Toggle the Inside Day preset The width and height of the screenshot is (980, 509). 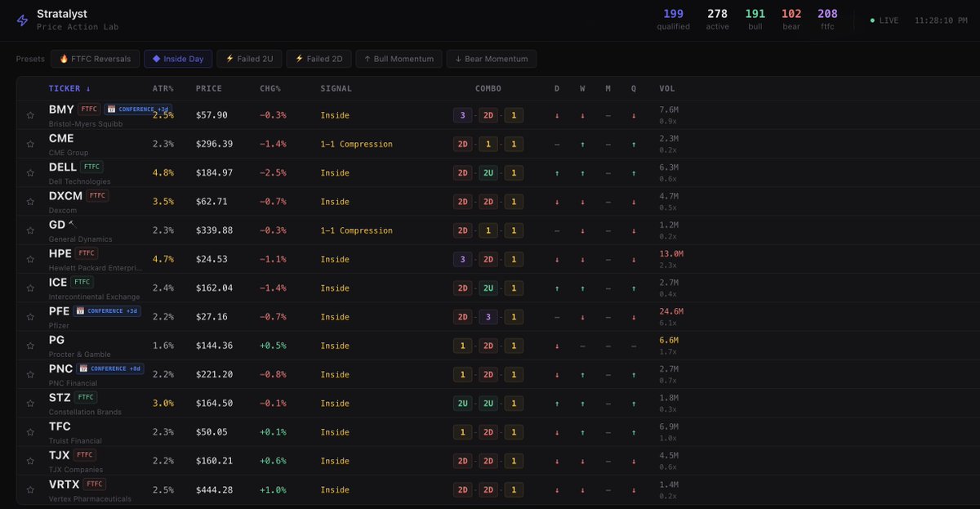(178, 59)
